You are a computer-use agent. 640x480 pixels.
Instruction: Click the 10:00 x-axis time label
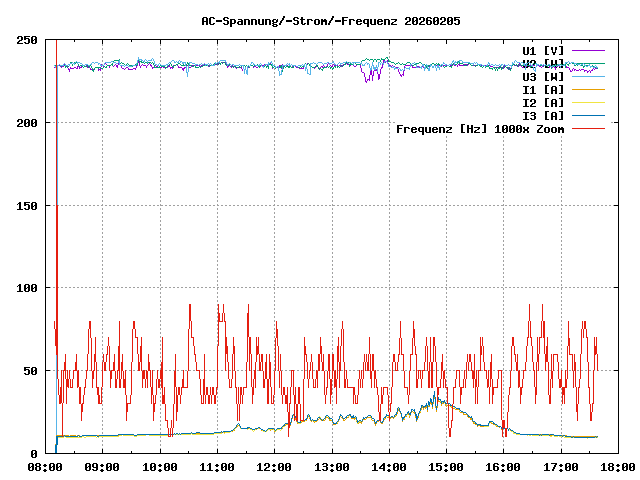coord(160,467)
